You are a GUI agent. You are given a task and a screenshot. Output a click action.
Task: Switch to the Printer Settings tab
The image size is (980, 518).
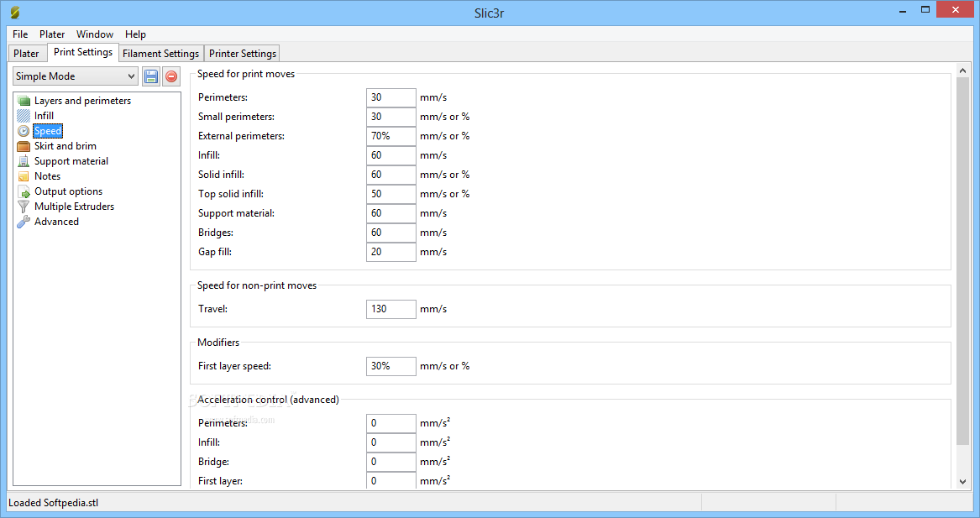[243, 54]
